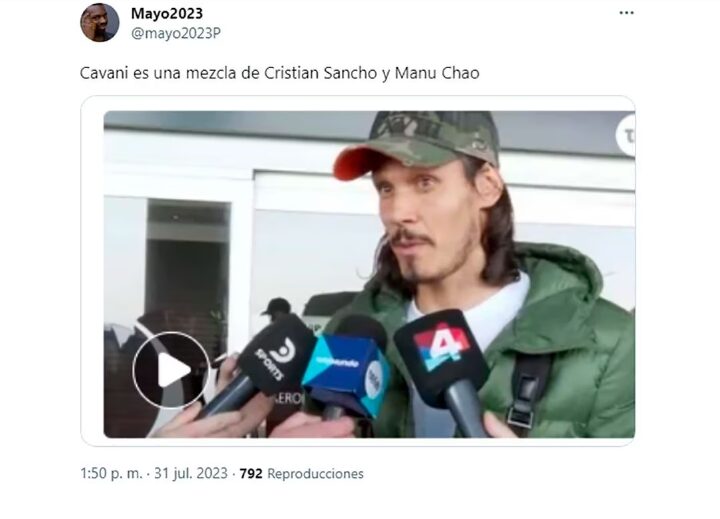Open the @mayo2023P handle link

tap(176, 34)
